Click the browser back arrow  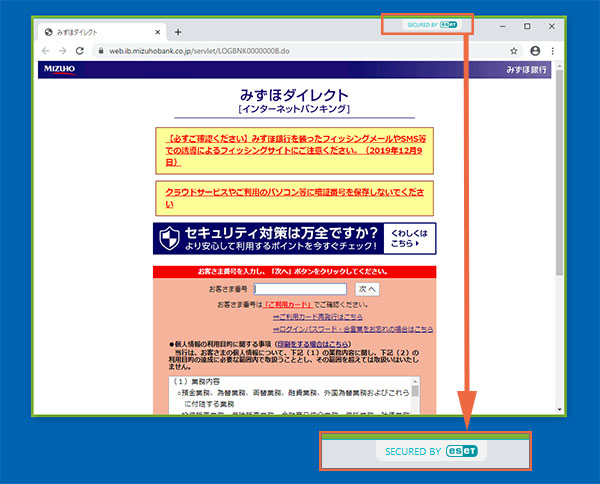[46, 51]
